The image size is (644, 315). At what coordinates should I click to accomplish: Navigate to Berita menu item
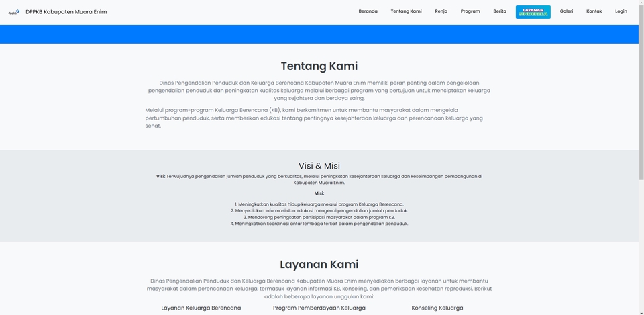point(499,11)
